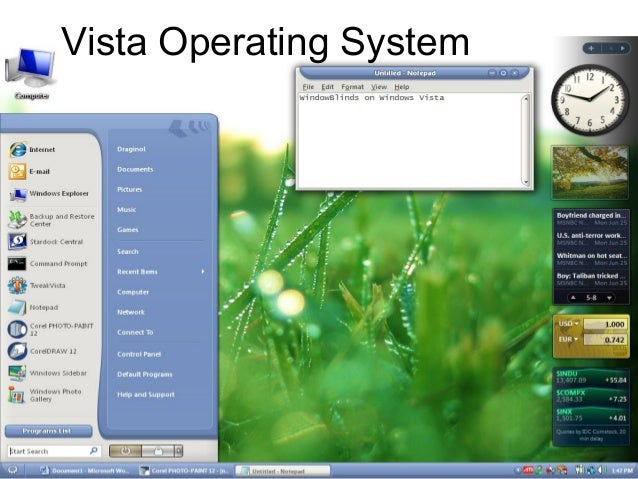This screenshot has height=479, width=638.
Task: Open the Notepad File menu
Action: coord(308,87)
